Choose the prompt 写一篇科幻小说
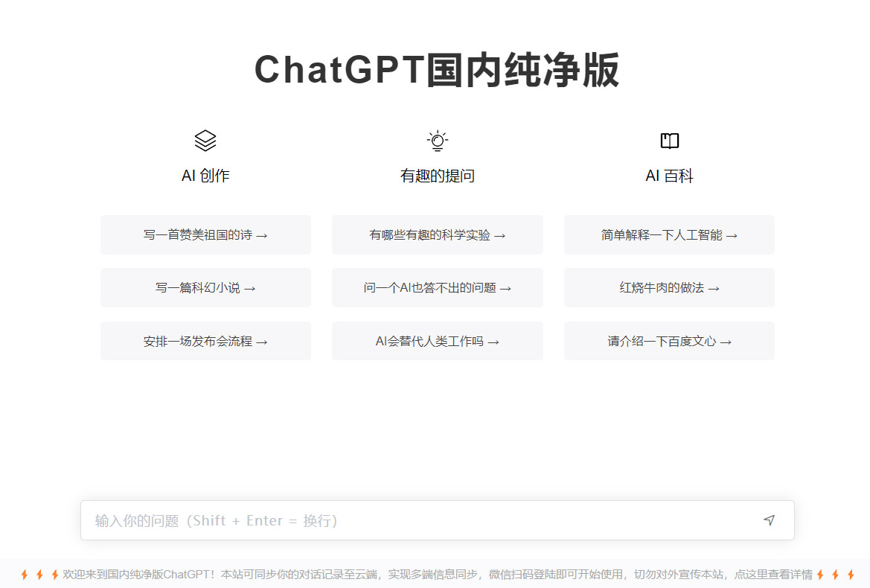 coord(206,288)
